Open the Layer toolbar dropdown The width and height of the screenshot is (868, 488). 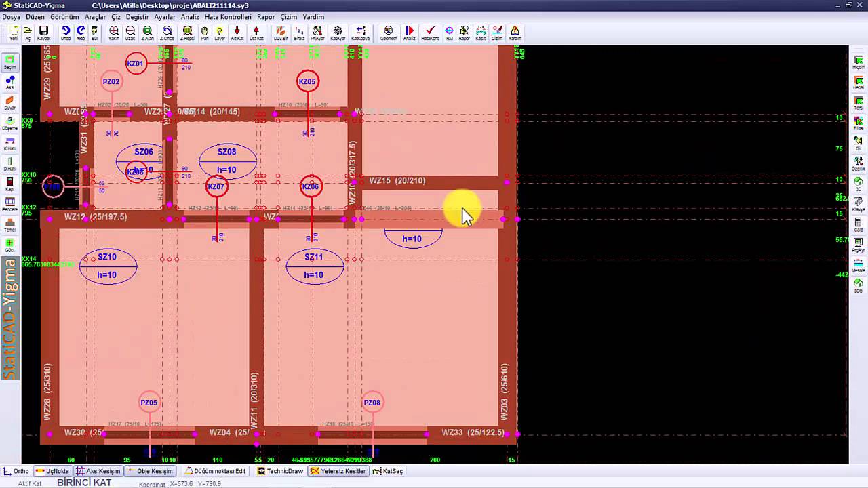coord(220,33)
